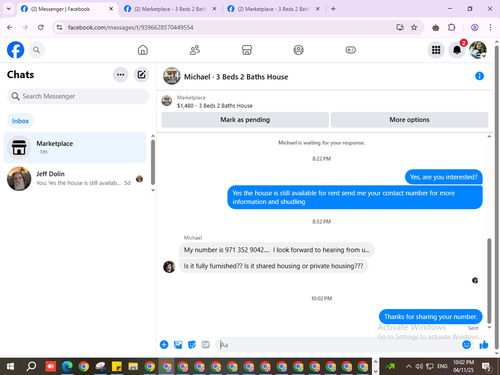Click the 'Thanks for sharing your number.' message
Image resolution: width=500 pixels, height=375 pixels.
pos(431,317)
